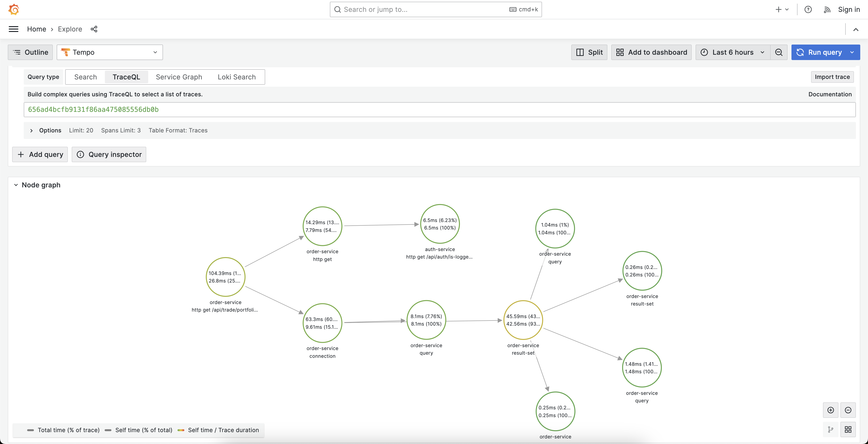Switch to Service Graph query type
This screenshot has width=868, height=444.
tap(178, 77)
